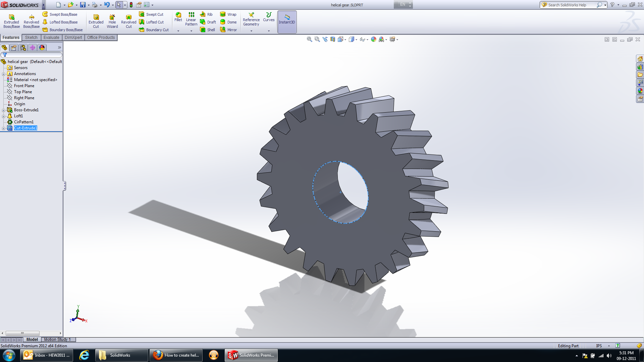Open the Section View tool
644x362 pixels.
tap(332, 39)
